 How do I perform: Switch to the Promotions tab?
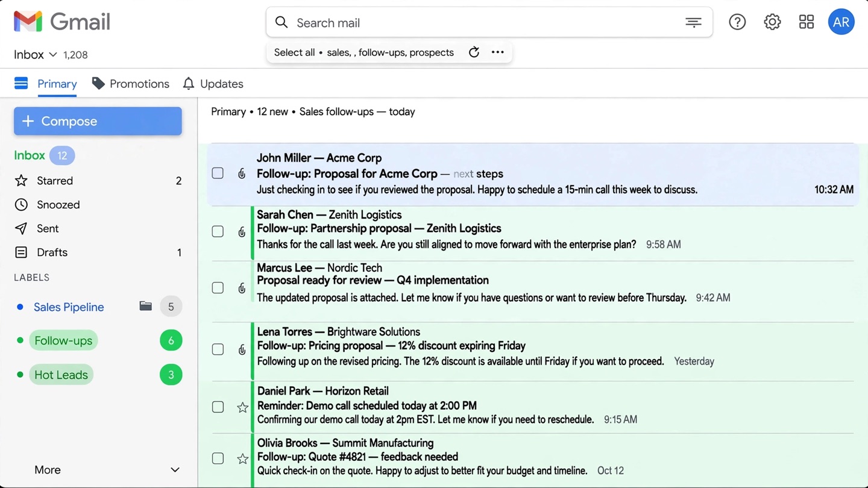139,84
